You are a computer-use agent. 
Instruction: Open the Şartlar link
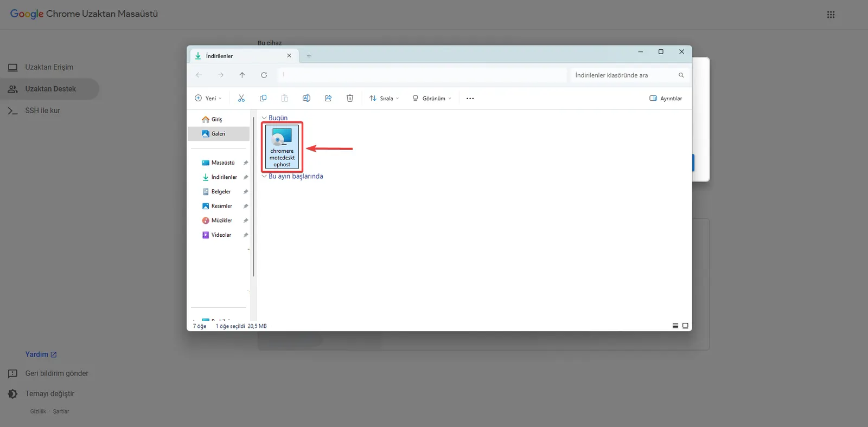pyautogui.click(x=61, y=411)
